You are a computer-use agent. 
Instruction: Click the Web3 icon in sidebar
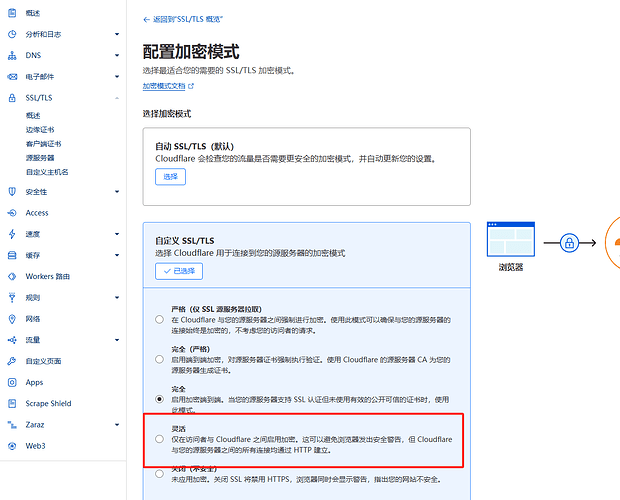click(x=12, y=446)
